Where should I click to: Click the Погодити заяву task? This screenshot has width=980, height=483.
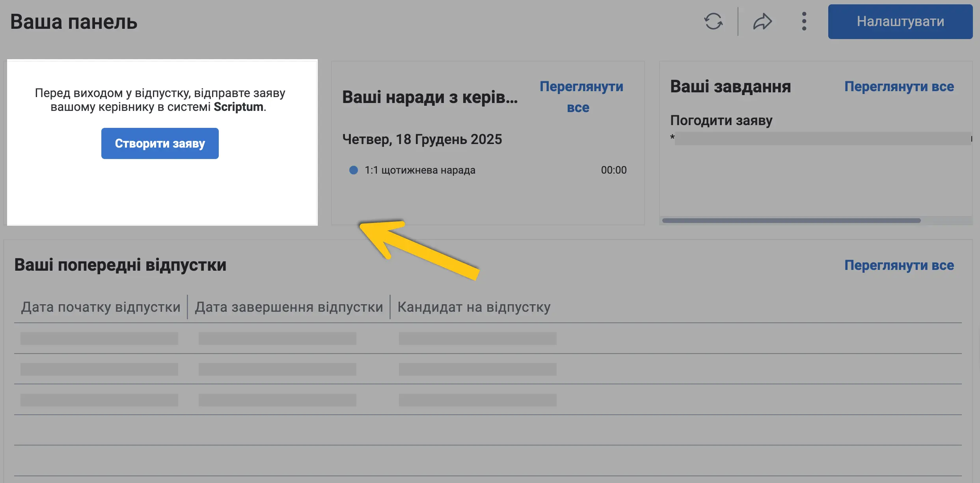tap(721, 120)
